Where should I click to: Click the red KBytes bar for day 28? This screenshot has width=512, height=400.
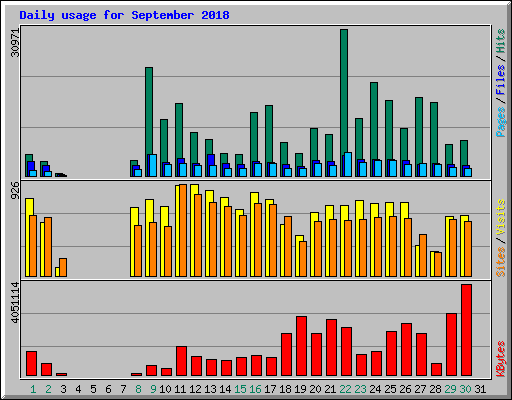pyautogui.click(x=436, y=370)
